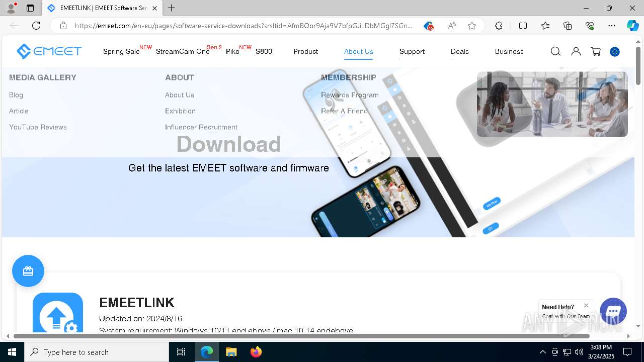The height and width of the screenshot is (362, 644).
Task: Click the EMEET logo
Action: coord(49,51)
